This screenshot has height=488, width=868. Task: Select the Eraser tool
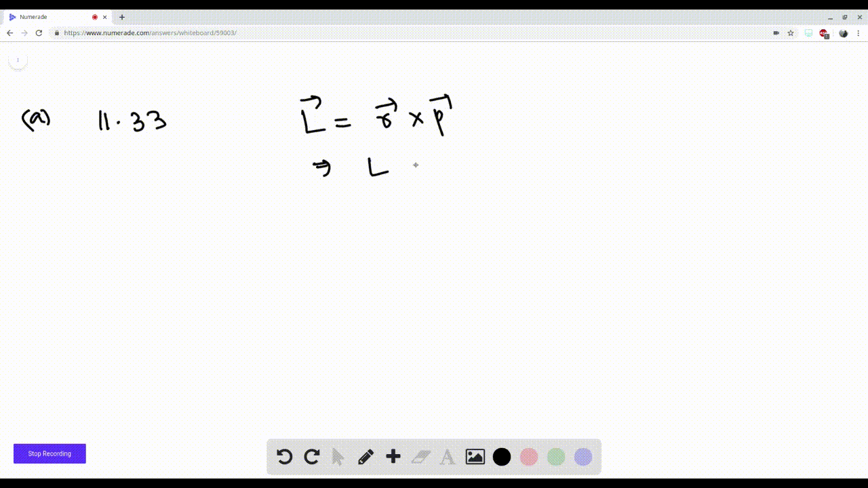point(420,457)
